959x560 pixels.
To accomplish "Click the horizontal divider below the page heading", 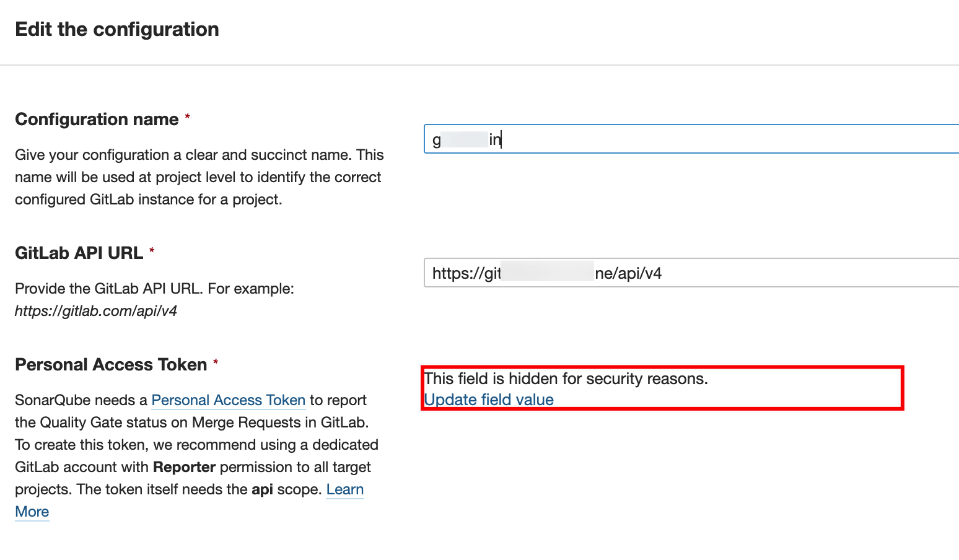I will click(479, 65).
